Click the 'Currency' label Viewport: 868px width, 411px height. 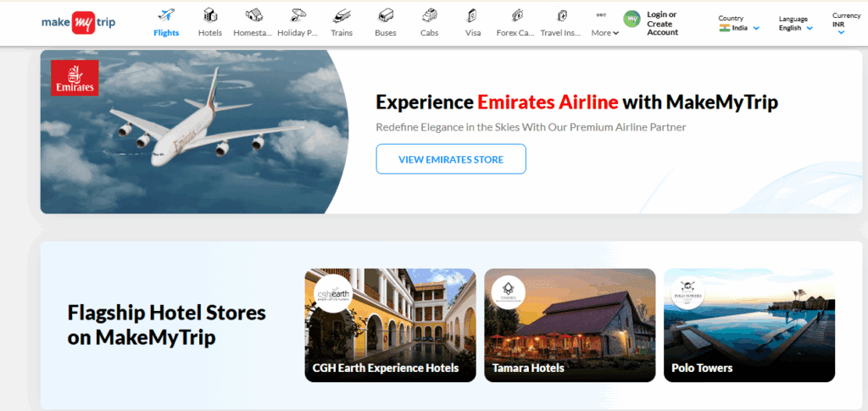click(847, 15)
